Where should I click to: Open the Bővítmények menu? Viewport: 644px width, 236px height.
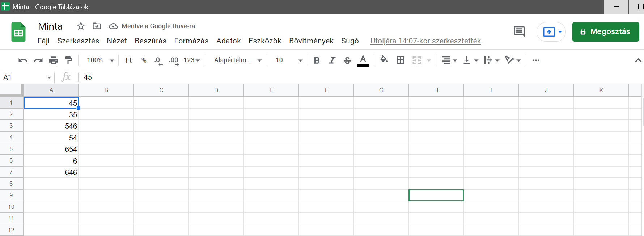tap(311, 41)
